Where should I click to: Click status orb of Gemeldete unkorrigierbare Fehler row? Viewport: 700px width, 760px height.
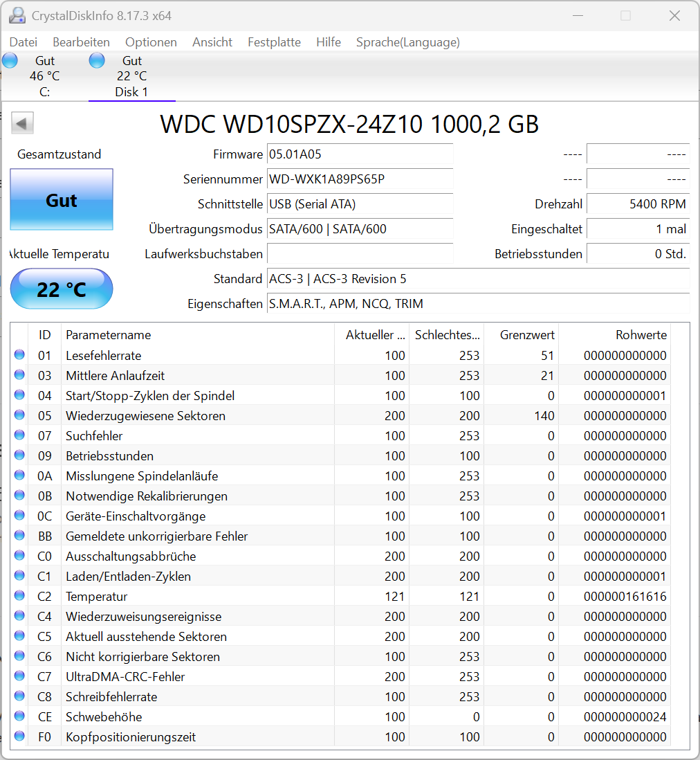click(x=19, y=536)
